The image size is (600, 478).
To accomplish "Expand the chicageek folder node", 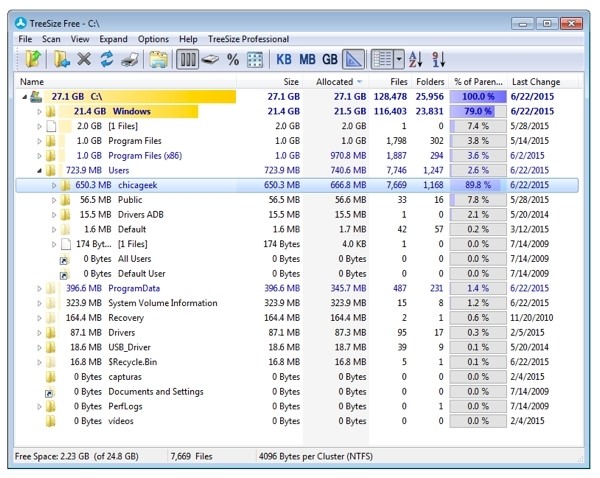I will click(54, 186).
